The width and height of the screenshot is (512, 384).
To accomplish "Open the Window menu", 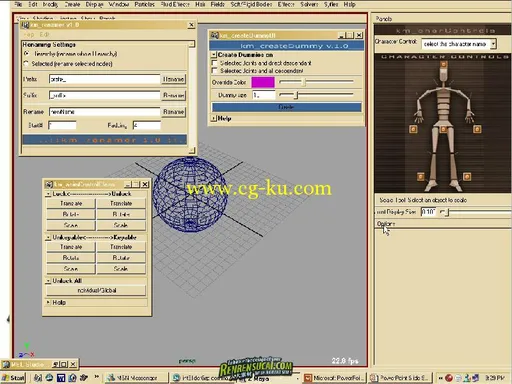I will coord(119,4).
